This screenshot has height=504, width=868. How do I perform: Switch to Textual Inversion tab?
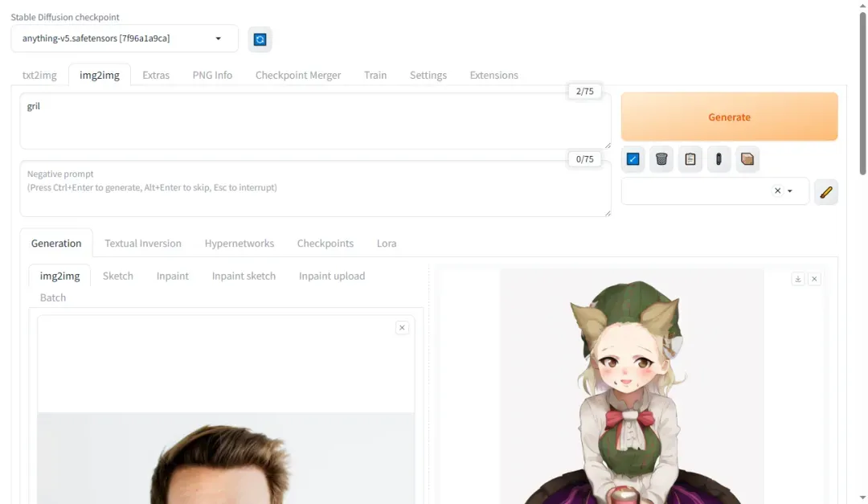143,243
